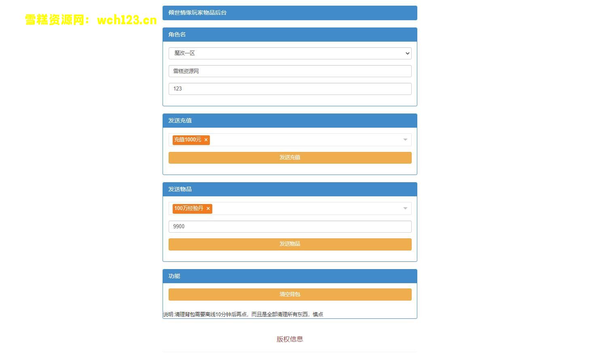Screen dimensions: 592x364
Task: Click the 雪糕资源网 role name field
Action: (290, 71)
